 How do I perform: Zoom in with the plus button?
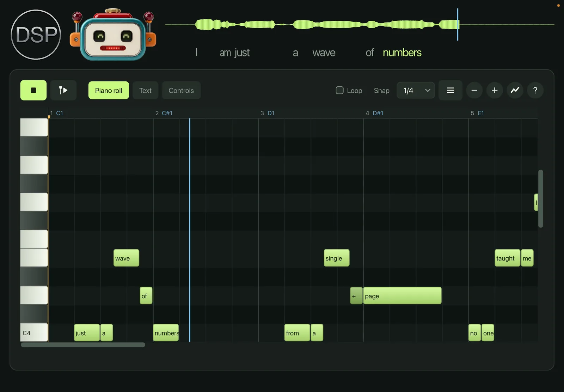tap(495, 91)
